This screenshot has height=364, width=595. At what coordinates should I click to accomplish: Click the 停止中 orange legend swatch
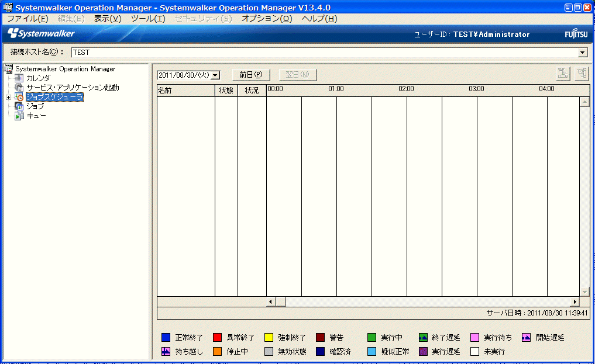pos(217,352)
